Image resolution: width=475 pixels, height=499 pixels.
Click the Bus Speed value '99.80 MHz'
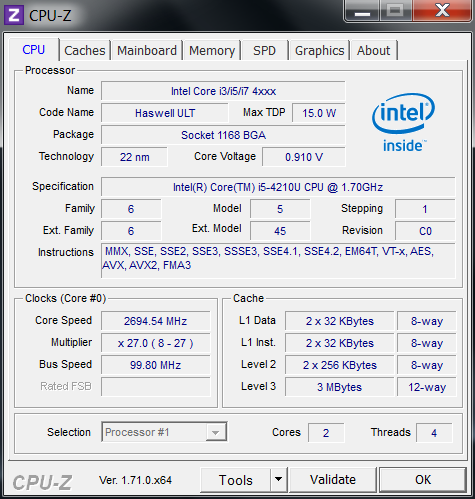(156, 365)
